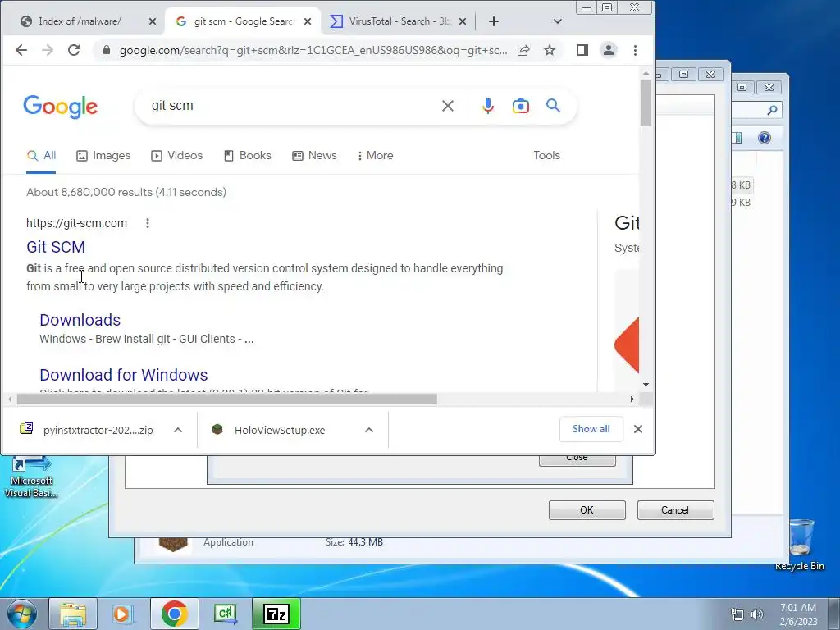This screenshot has width=840, height=630.
Task: Open the Git SCM search result
Action: (56, 247)
